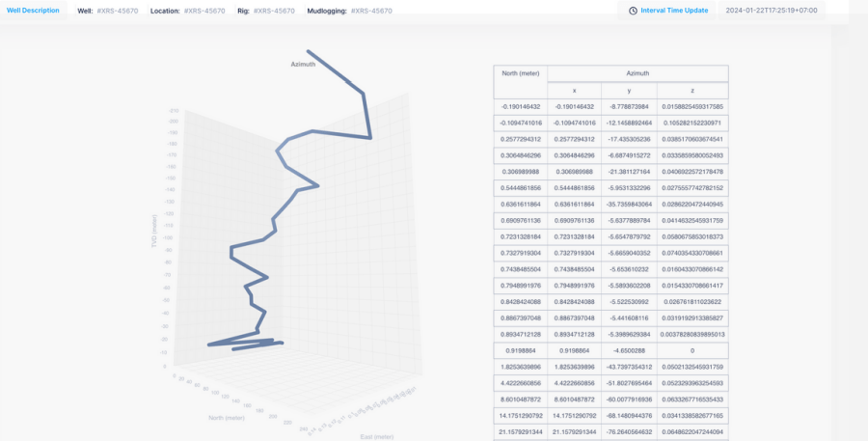Select the Azimuth header in the table
The height and width of the screenshot is (441, 868).
coord(637,73)
